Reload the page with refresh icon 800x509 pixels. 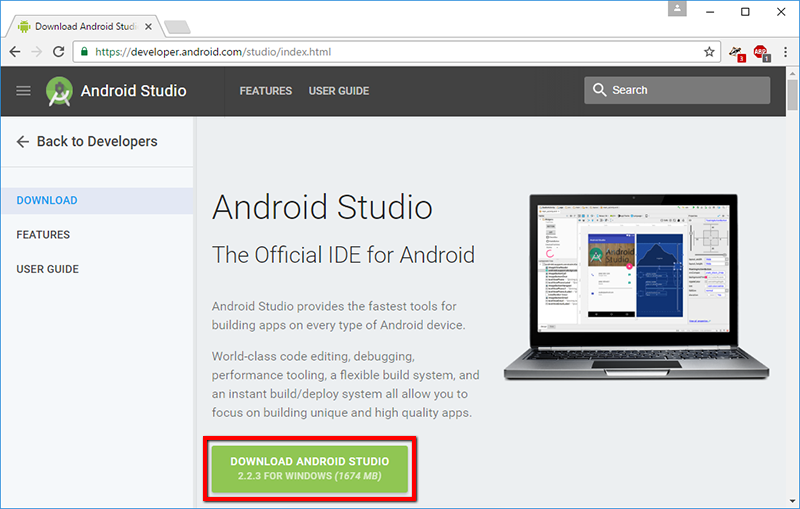click(59, 52)
